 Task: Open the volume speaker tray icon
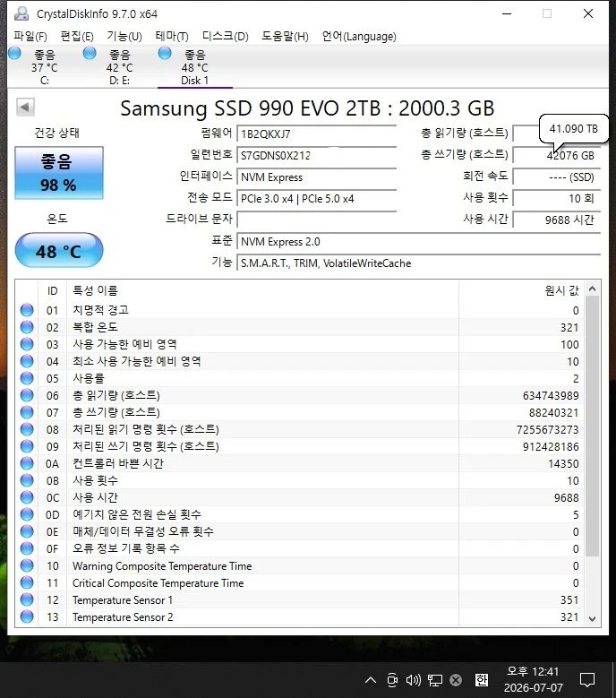point(413,680)
